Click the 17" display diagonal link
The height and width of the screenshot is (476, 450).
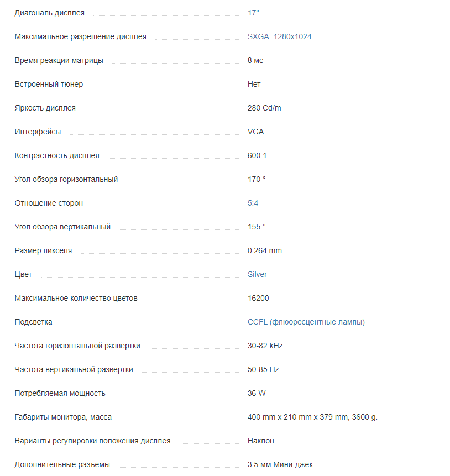point(253,13)
